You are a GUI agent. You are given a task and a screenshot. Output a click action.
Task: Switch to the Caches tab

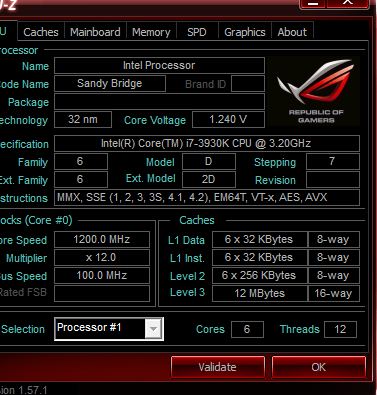tap(41, 32)
